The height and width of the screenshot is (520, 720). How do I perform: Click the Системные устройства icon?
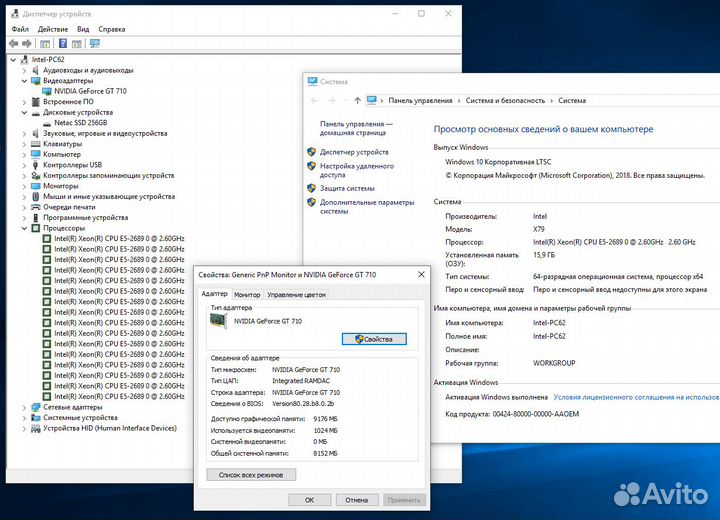click(x=36, y=418)
